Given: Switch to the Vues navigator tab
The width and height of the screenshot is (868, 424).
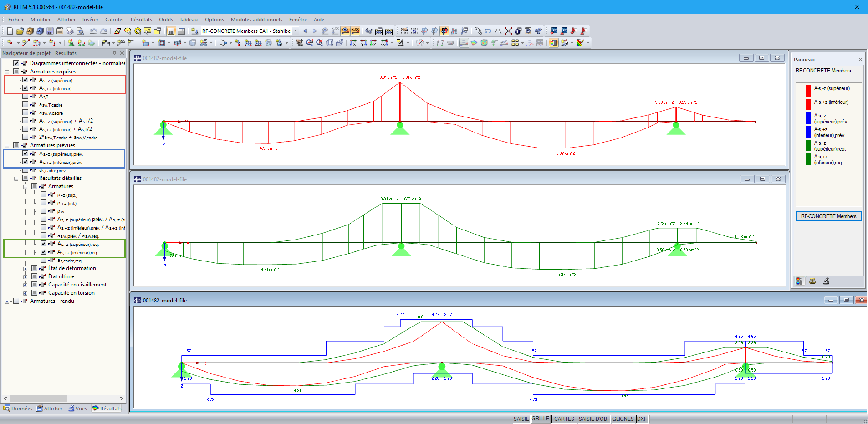Looking at the screenshot, I should [x=78, y=409].
